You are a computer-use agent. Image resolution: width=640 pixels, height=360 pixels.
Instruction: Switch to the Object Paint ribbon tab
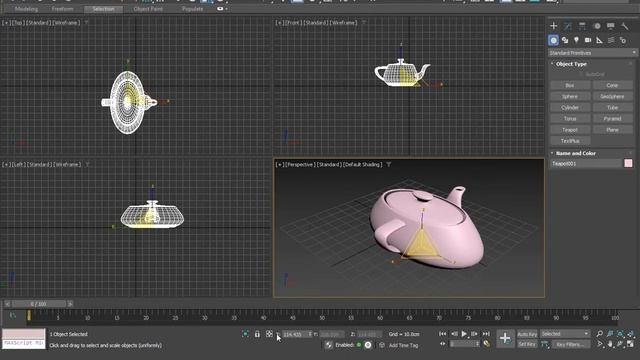148,9
